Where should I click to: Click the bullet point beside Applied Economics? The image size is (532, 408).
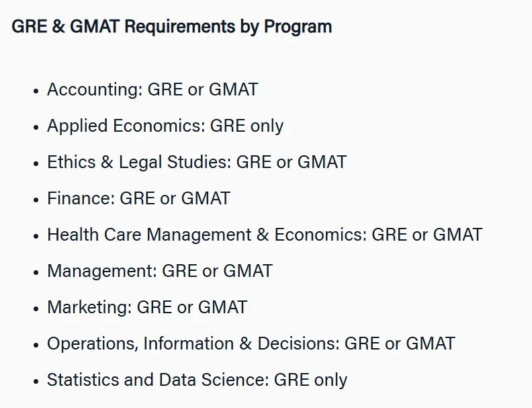(x=36, y=127)
